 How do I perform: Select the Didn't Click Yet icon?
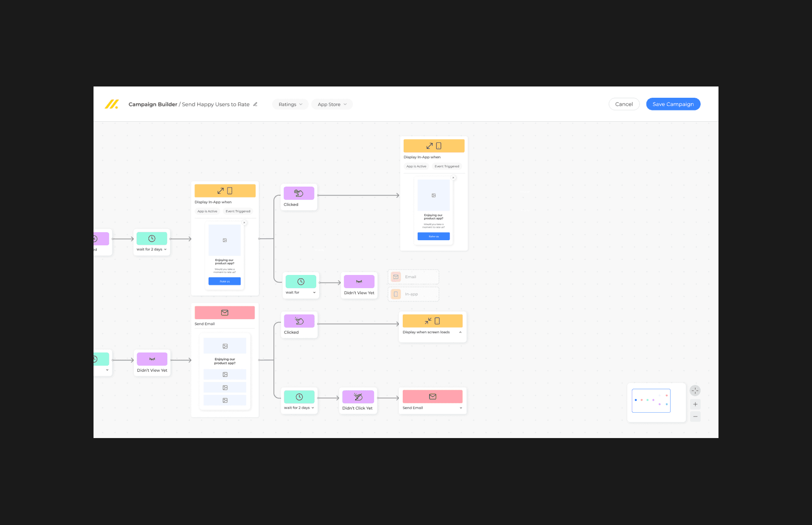[x=359, y=397]
